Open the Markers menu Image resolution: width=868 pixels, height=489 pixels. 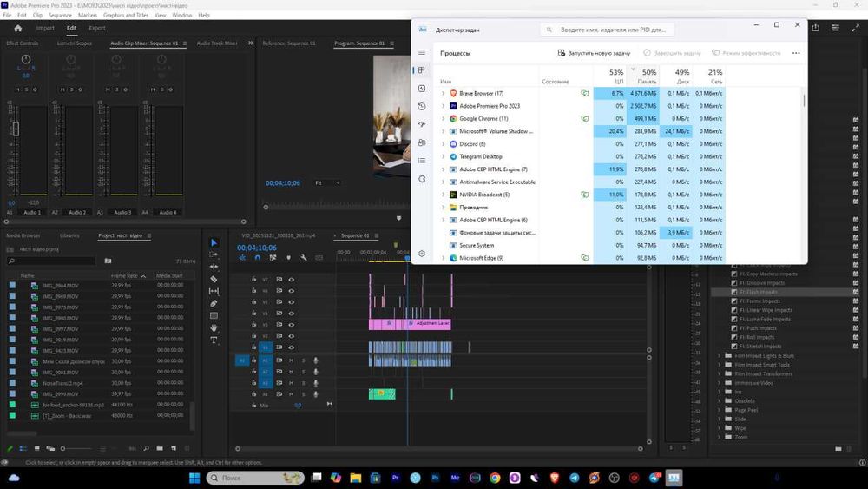(88, 15)
